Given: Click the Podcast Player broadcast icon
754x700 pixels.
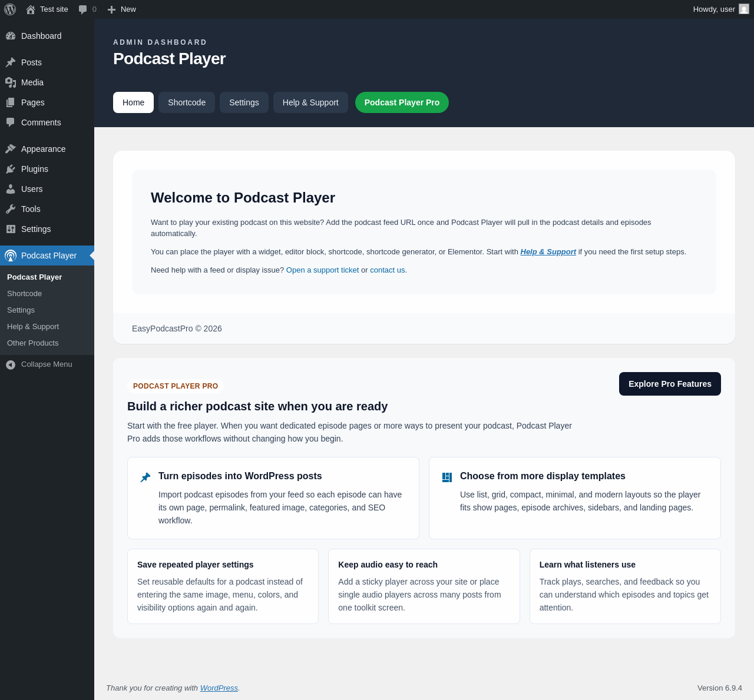Looking at the screenshot, I should pos(11,256).
